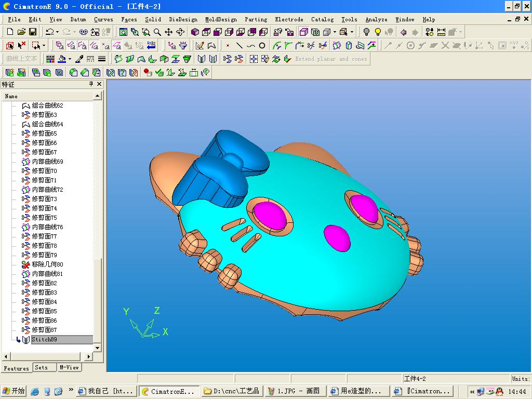Open the MoldDesign menu
The width and height of the screenshot is (532, 399).
221,19
